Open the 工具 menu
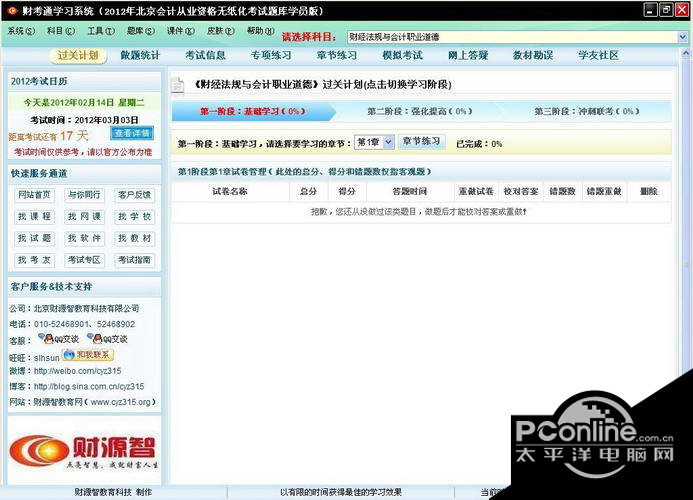Image resolution: width=693 pixels, height=500 pixels. pyautogui.click(x=101, y=31)
